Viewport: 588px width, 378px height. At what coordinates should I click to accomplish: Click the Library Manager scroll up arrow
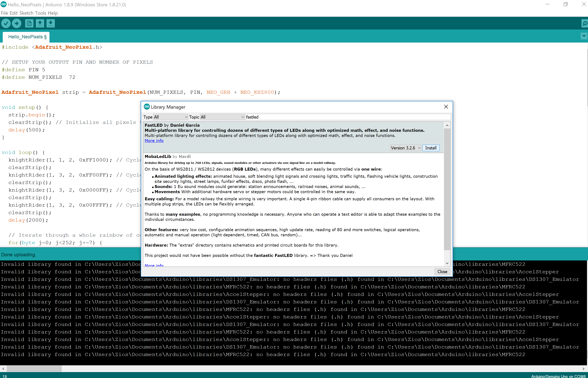click(x=447, y=125)
